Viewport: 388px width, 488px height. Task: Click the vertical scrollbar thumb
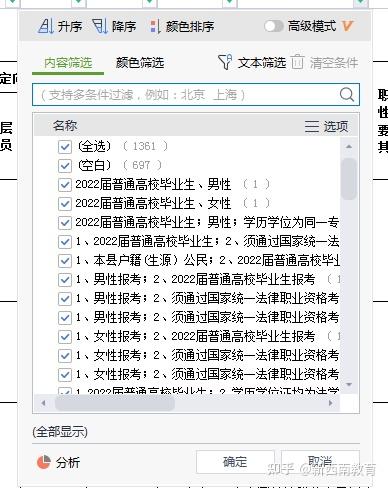(x=349, y=179)
